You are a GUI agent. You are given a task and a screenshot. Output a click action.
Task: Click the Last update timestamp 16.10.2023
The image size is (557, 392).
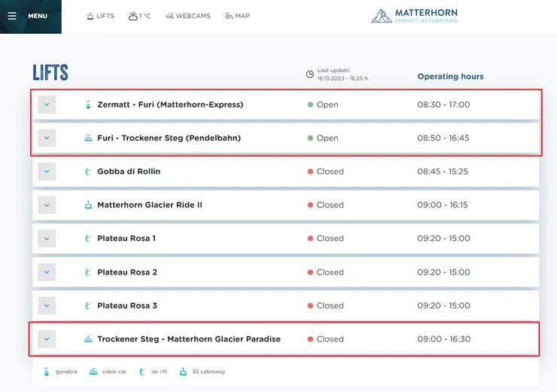click(342, 78)
